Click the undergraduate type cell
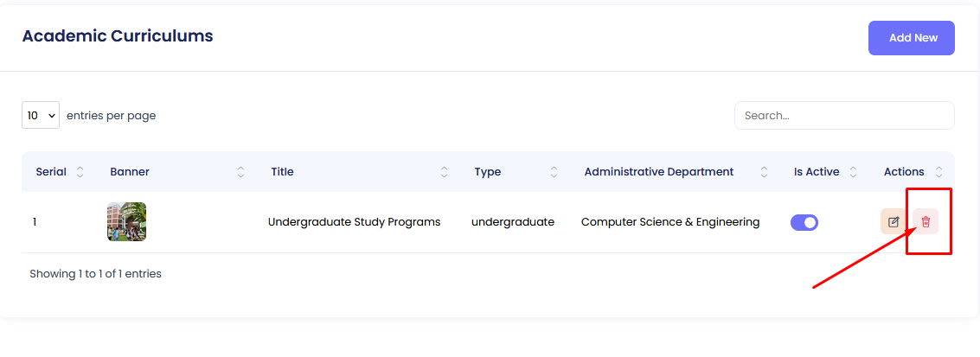Image resolution: width=980 pixels, height=357 pixels. coord(512,222)
